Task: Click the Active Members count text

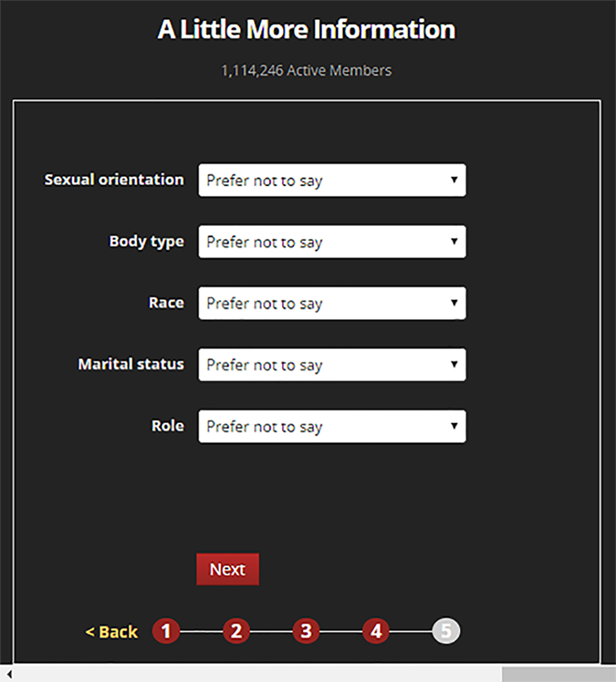Action: [306, 70]
